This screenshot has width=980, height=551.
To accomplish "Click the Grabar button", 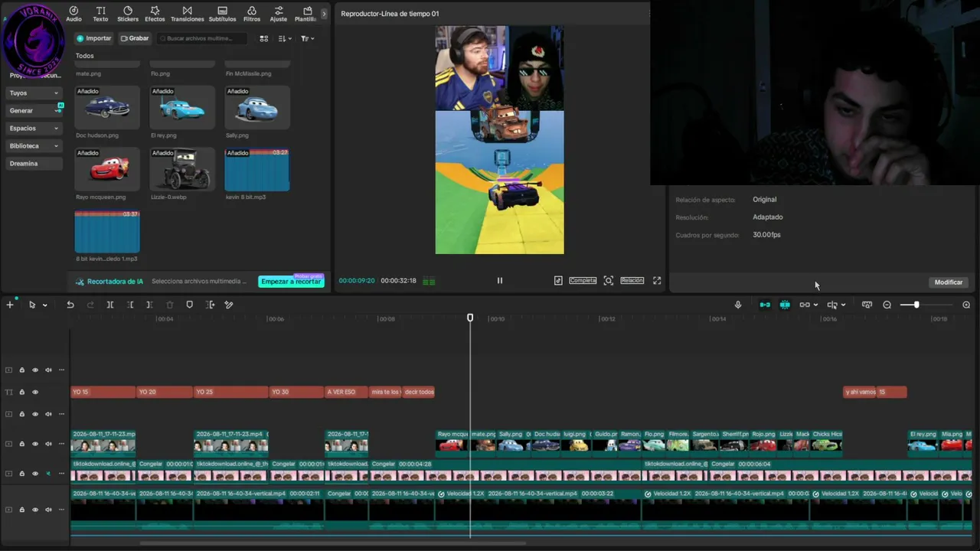I will 135,38.
